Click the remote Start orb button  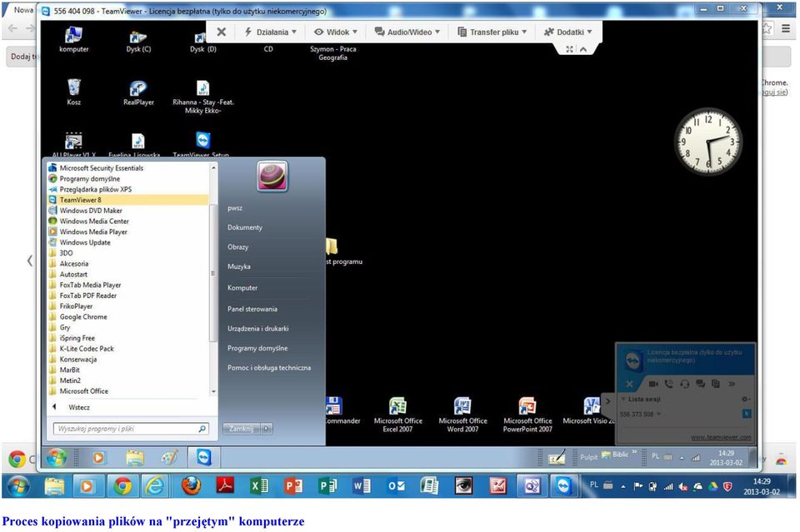[57, 458]
